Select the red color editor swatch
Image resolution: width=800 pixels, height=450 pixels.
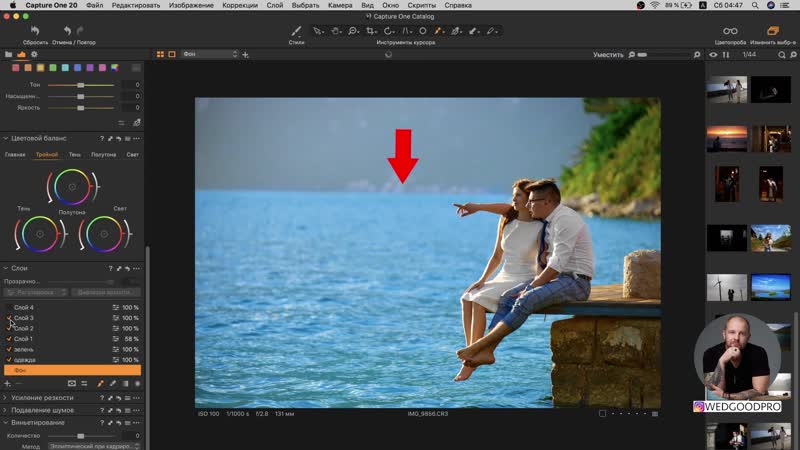click(16, 67)
